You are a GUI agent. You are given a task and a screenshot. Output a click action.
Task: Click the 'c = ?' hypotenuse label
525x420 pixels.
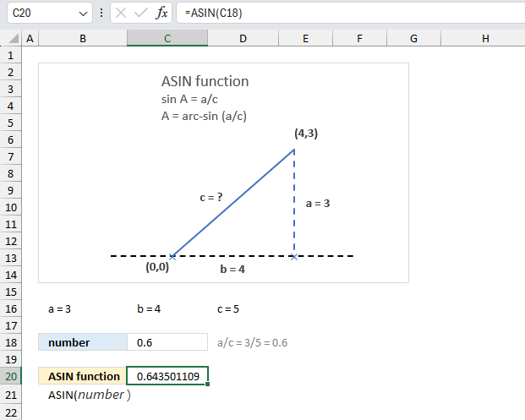pyautogui.click(x=211, y=198)
